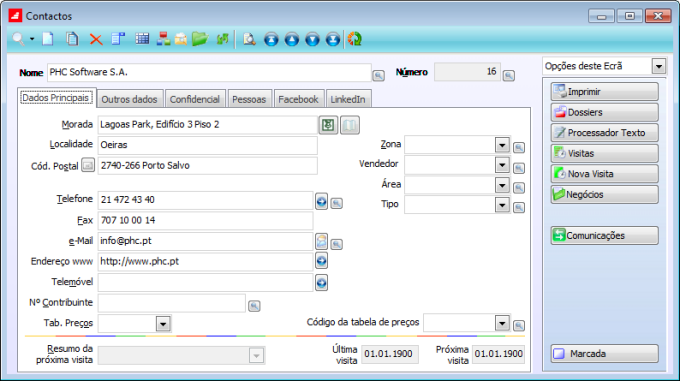Screen dimensions: 680x381
Task: Open the Opções deste Ecrã dropdown
Action: click(x=659, y=66)
